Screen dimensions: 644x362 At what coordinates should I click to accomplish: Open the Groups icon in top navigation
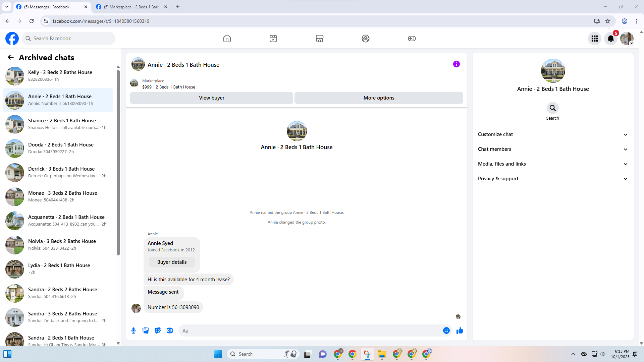(x=366, y=39)
